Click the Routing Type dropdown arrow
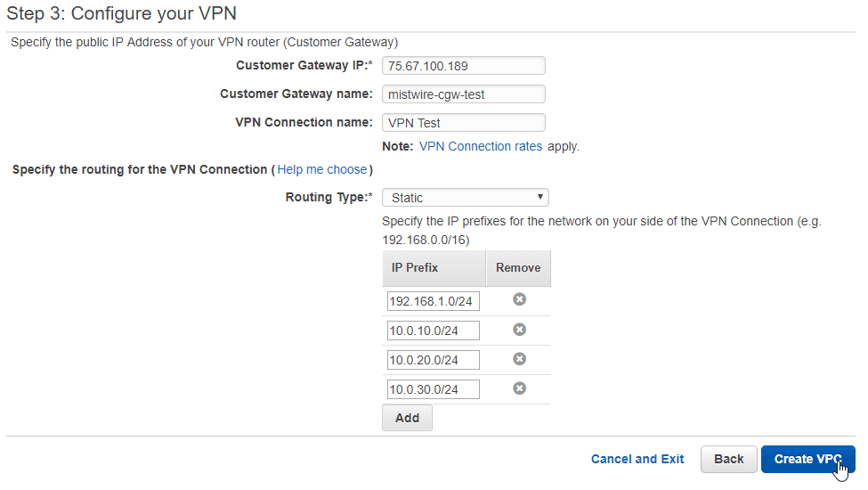Screen dimensions: 868x490 [539, 197]
